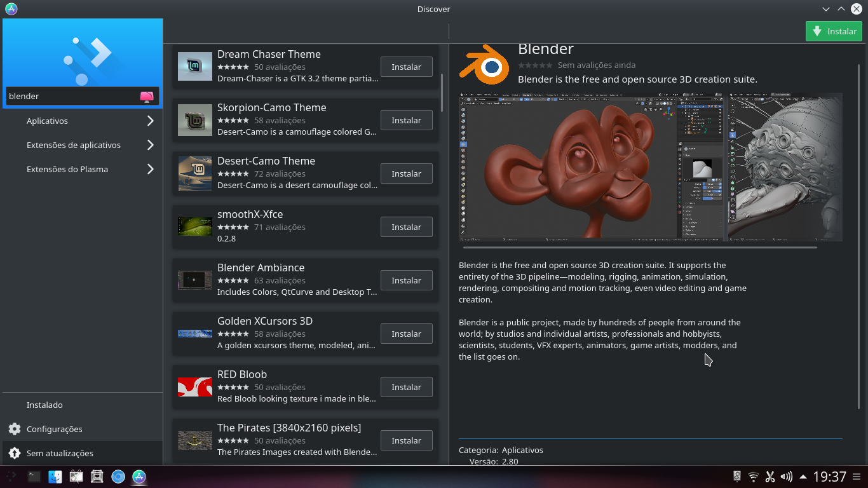This screenshot has height=488, width=868.
Task: Click the Dream Chaser Theme icon
Action: pos(195,66)
